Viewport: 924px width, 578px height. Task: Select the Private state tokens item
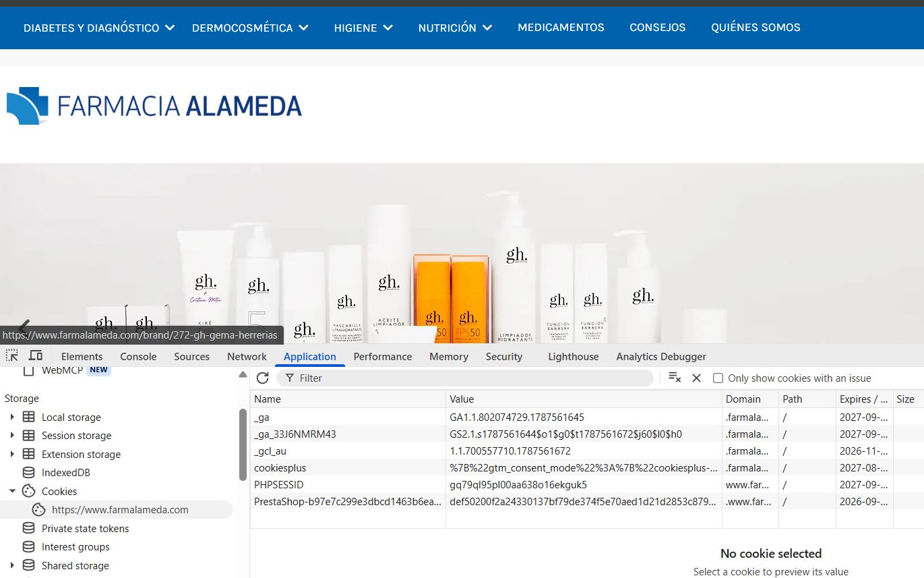[x=85, y=528]
